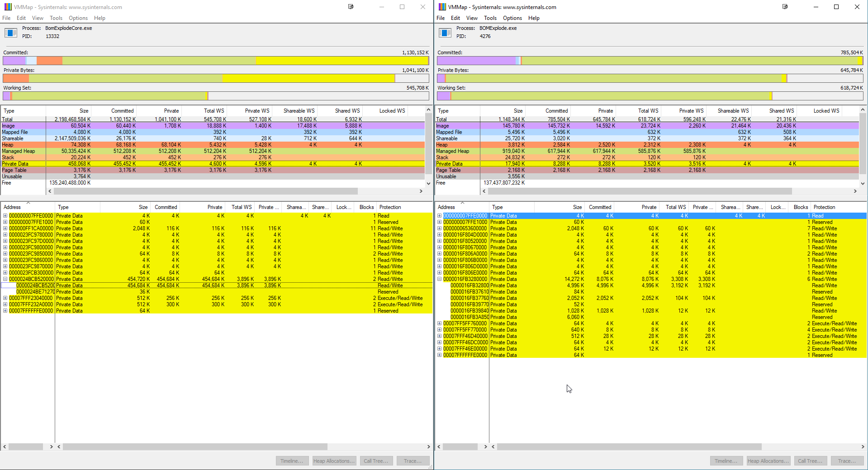Viewport: 868px width, 470px height.
Task: Collapse the 0000024BCB520000 address group
Action: click(x=5, y=279)
